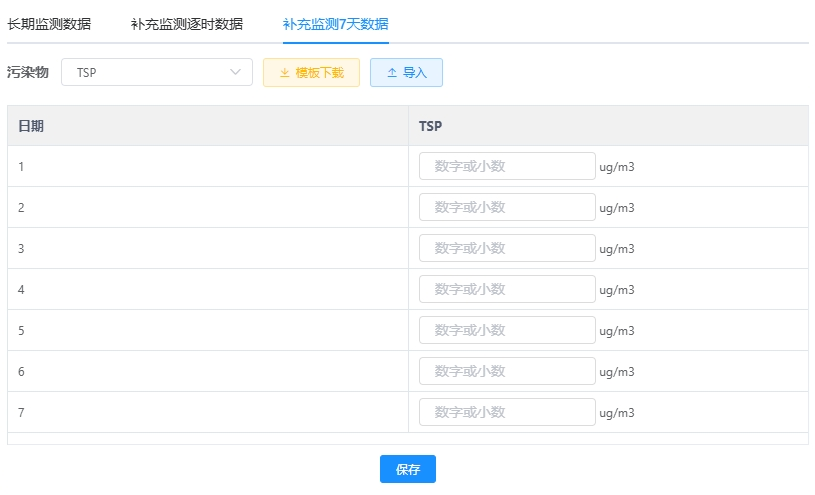Open the TSP pollutant combo box
The height and width of the screenshot is (495, 815).
[157, 72]
